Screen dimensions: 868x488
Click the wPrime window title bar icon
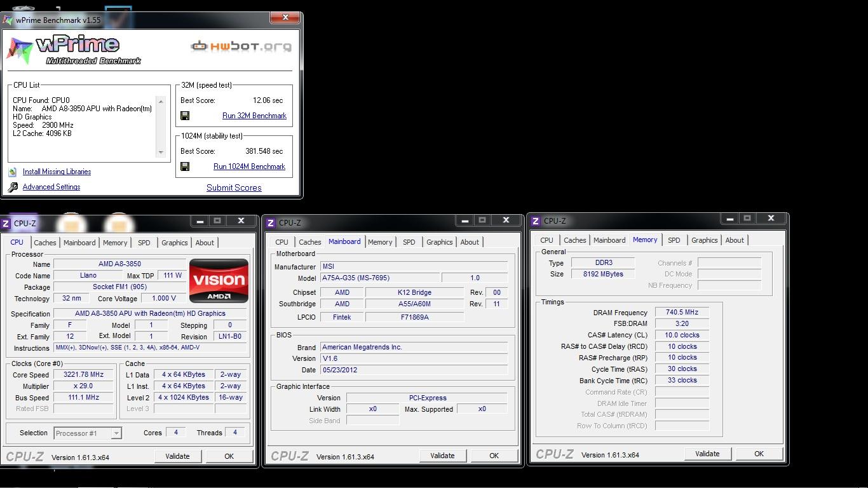tap(8, 20)
